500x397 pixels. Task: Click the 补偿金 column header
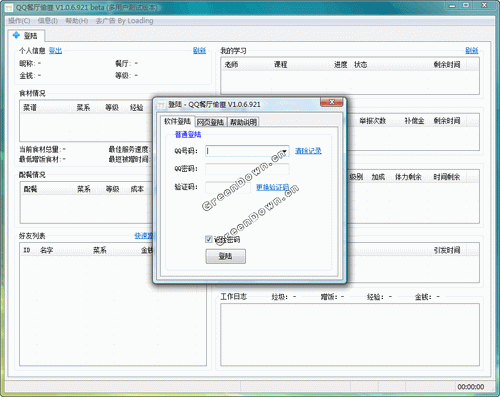pyautogui.click(x=414, y=121)
